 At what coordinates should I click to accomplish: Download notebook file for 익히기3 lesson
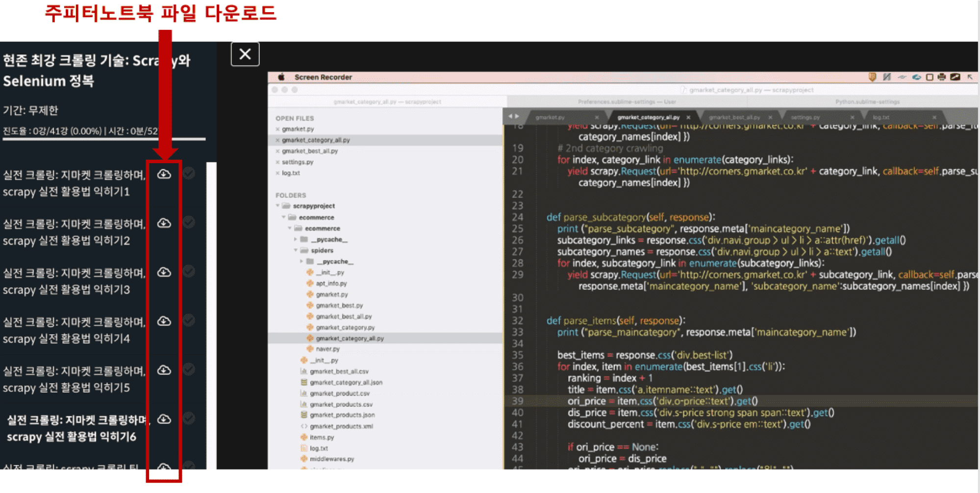(164, 272)
